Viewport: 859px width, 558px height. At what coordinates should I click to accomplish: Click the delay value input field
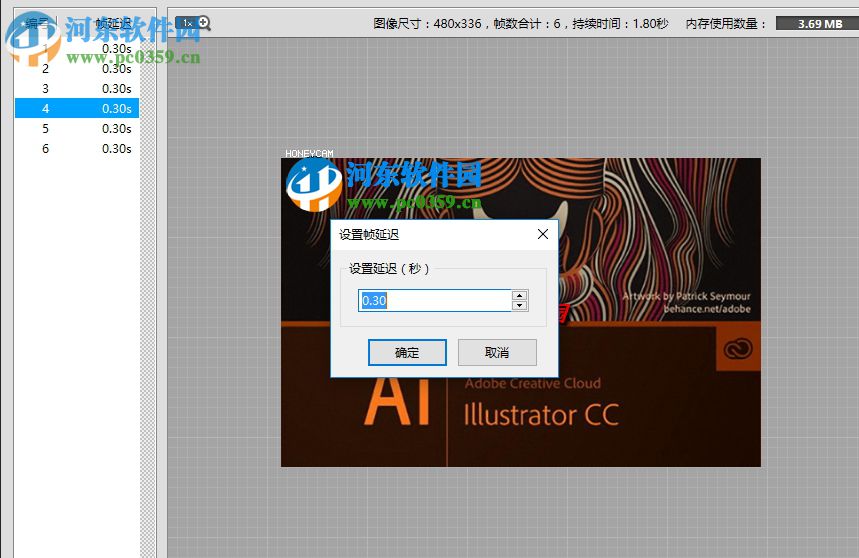coord(434,301)
